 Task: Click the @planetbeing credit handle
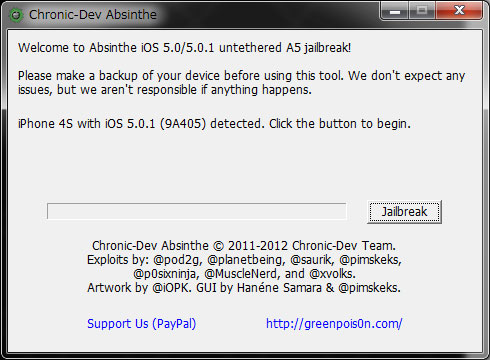[247, 260]
